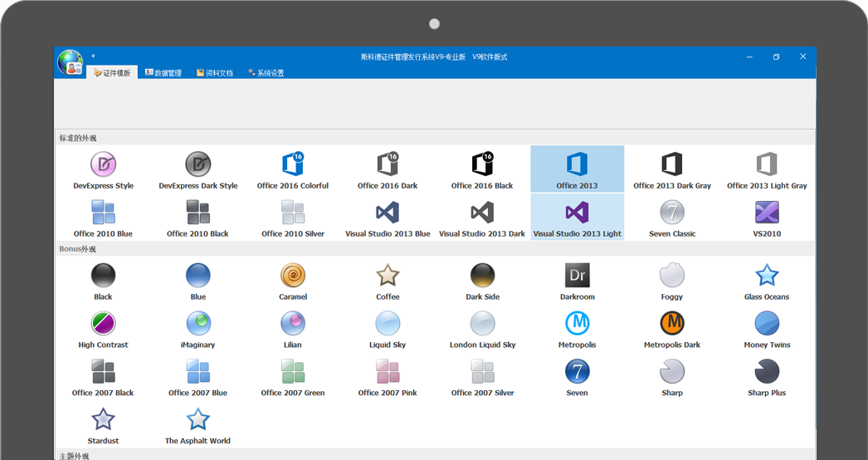
Task: Click the Bonus外观 group header
Action: pos(435,249)
